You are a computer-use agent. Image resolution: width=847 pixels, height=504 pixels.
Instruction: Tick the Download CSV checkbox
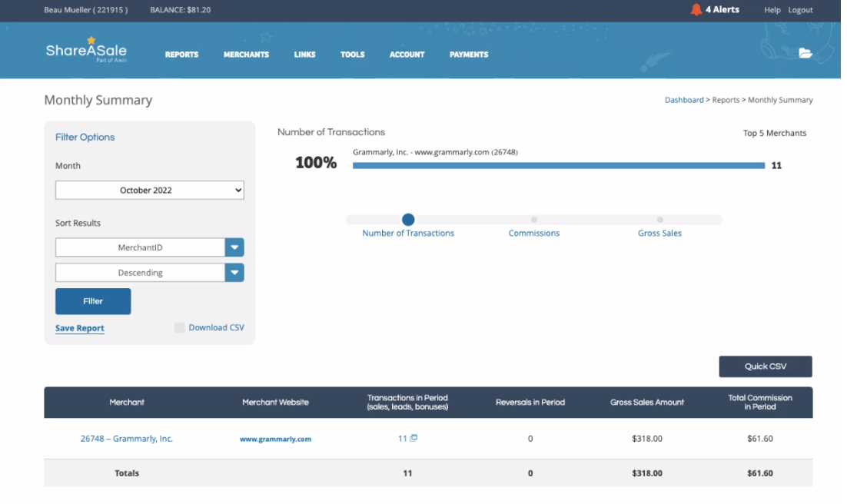pos(179,327)
